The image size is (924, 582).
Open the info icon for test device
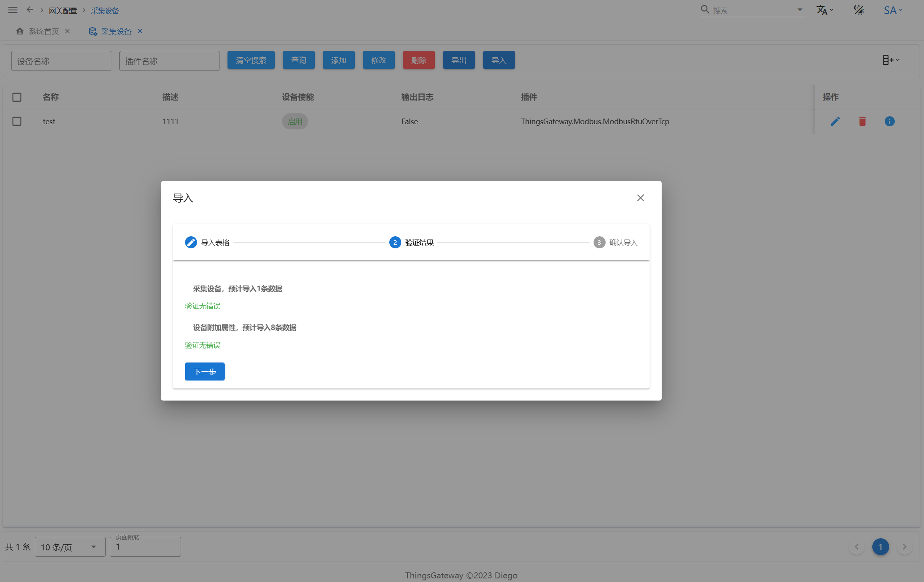(x=889, y=121)
